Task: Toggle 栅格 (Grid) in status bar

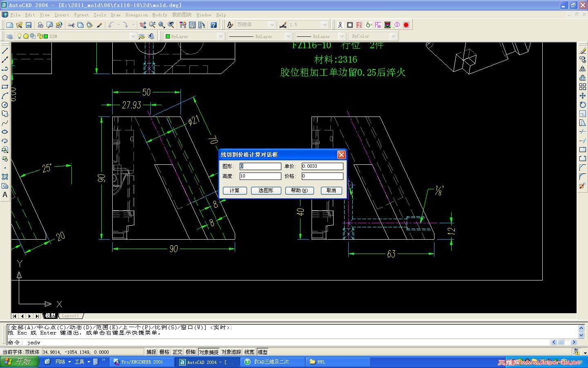Action: click(165, 352)
